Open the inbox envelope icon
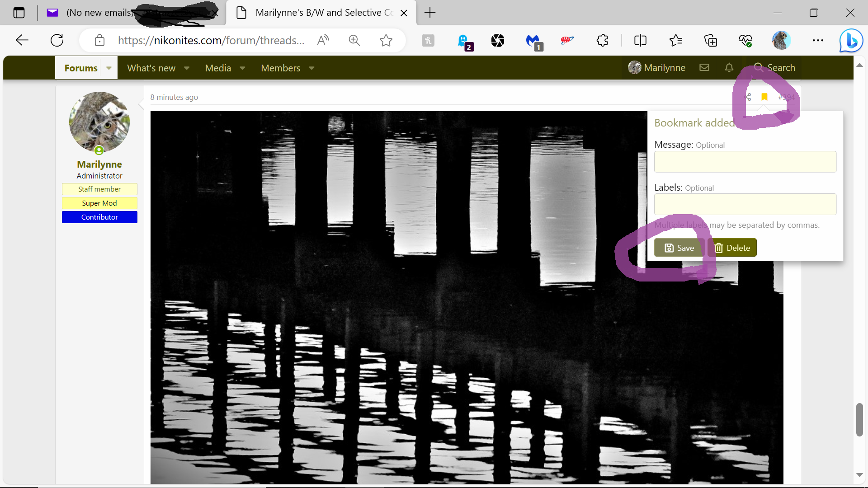This screenshot has height=488, width=868. 704,68
